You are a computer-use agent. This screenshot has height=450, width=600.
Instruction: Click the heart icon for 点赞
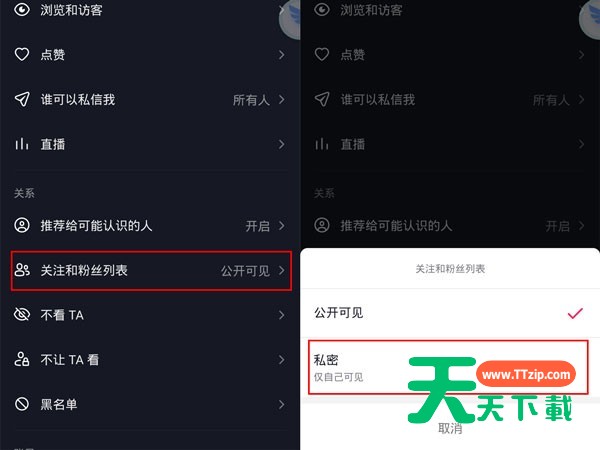pos(22,54)
